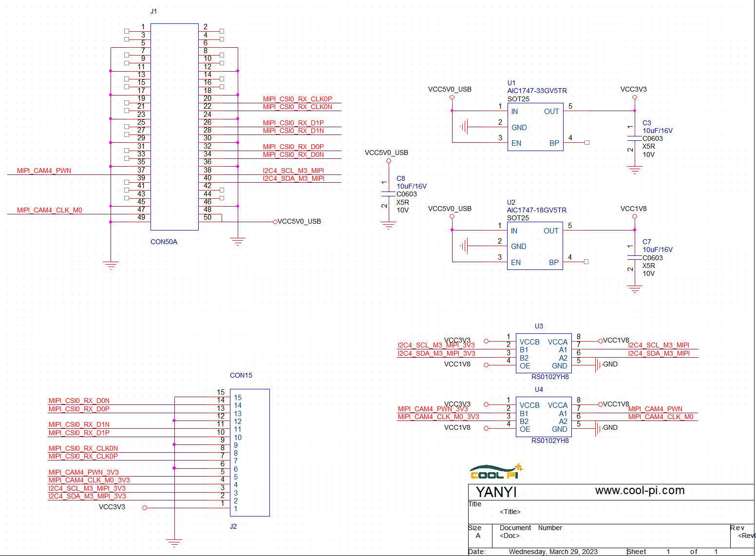Click MIPI_CAM4_CLK_M0 label at U4 A2
This screenshot has width=756, height=556.
[x=661, y=417]
